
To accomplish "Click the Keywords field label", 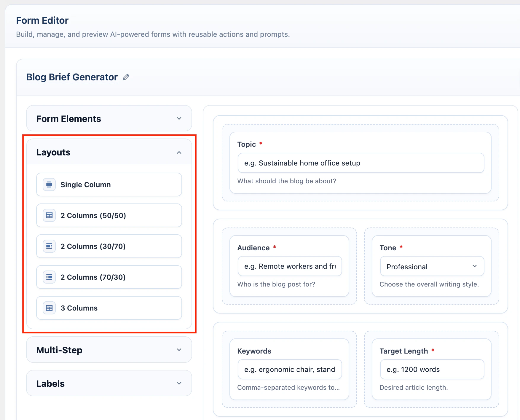I will click(254, 351).
